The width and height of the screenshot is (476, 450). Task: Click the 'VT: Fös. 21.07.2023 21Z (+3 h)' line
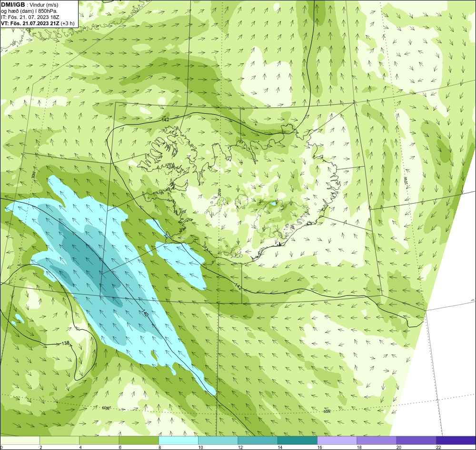tap(37, 23)
